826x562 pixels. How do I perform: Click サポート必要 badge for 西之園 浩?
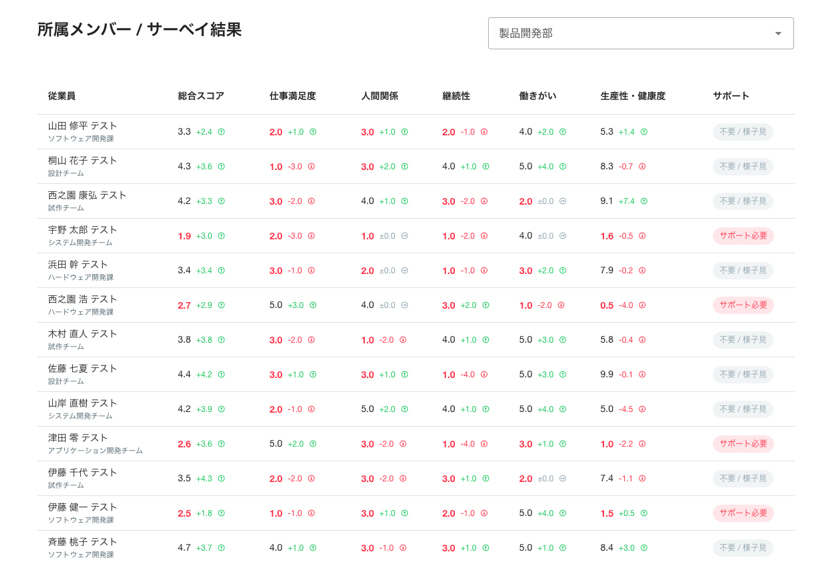coord(743,305)
